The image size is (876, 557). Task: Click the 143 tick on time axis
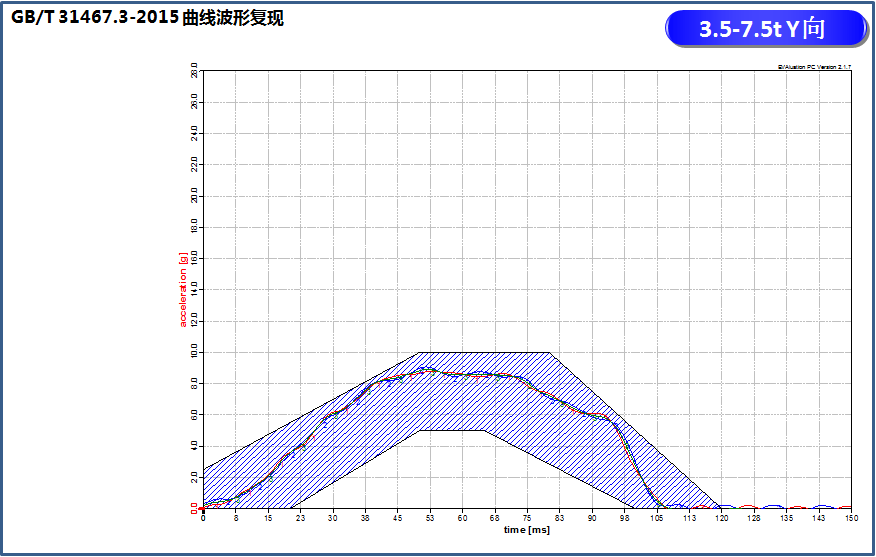[x=818, y=518]
